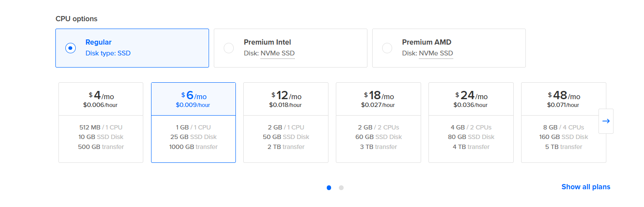
Task: Click the first pagination dot
Action: (x=329, y=188)
